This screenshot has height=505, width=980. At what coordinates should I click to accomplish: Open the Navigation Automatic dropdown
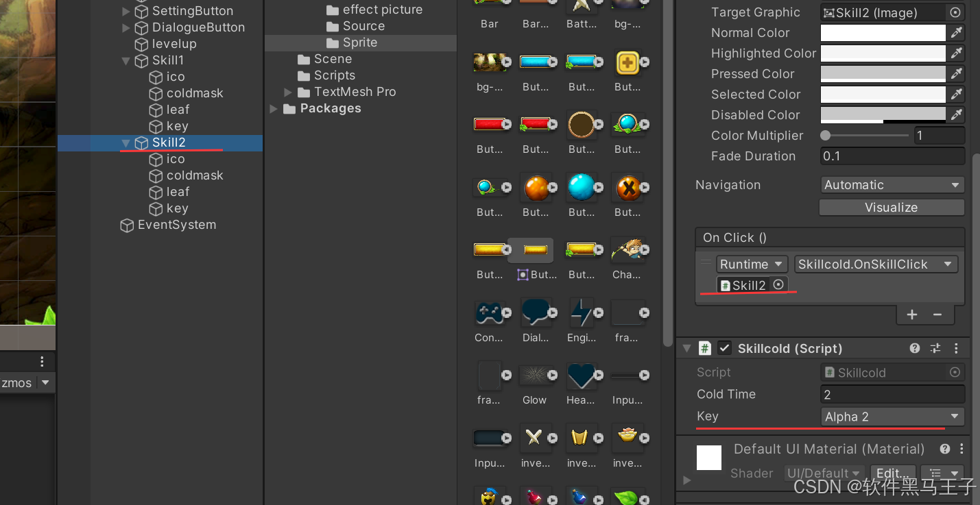point(892,185)
